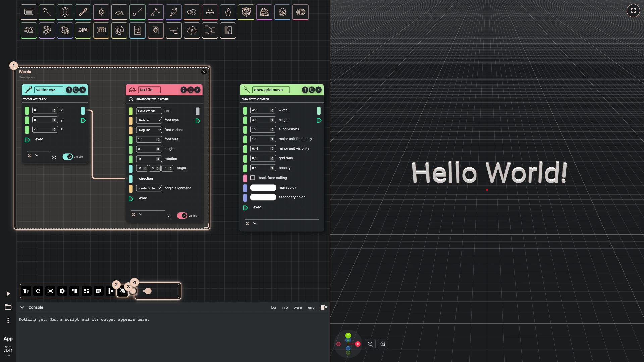Click the fit-to-screen toolbar icon
The width and height of the screenshot is (644, 362).
click(50, 291)
